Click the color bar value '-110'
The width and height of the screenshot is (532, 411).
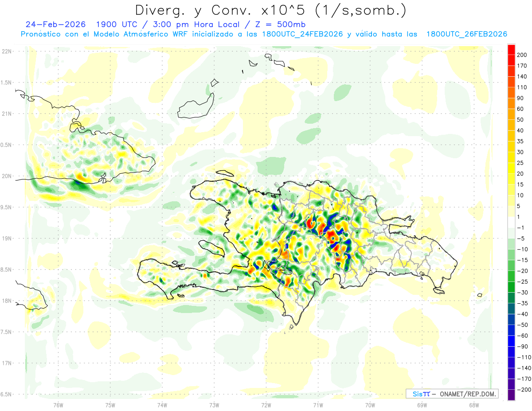524,357
